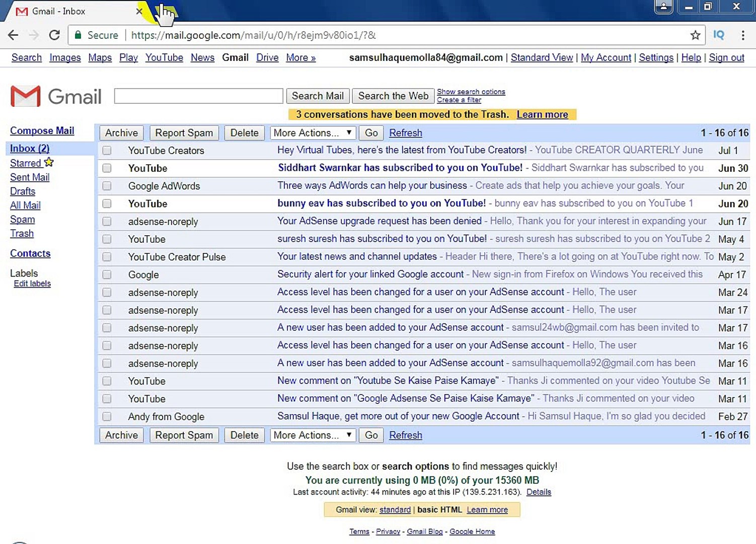The width and height of the screenshot is (756, 544).
Task: Click the bottom toolbar Refresh link
Action: [406, 435]
